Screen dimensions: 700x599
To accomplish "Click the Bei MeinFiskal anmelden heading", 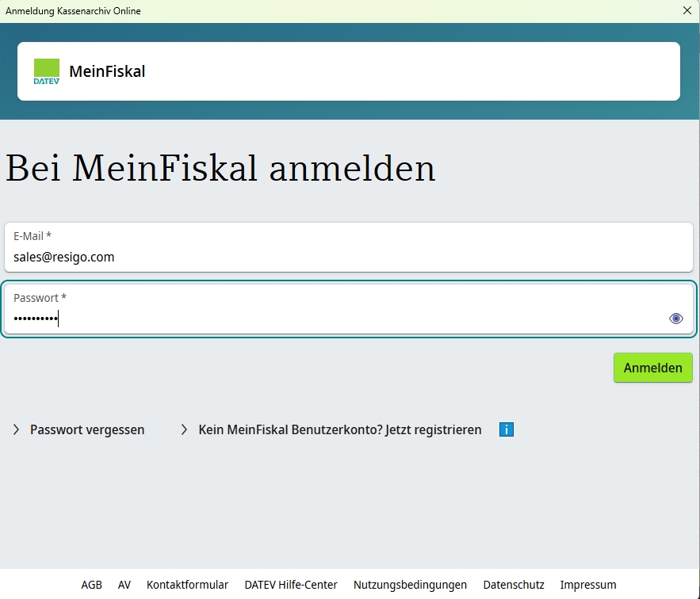I will pyautogui.click(x=220, y=169).
